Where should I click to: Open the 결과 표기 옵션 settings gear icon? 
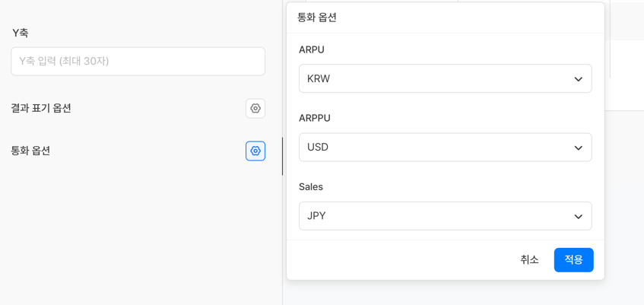tap(255, 108)
